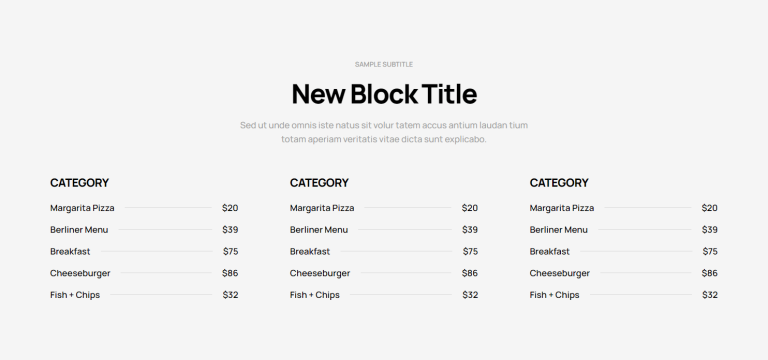Select the middle CATEGORY heading
The width and height of the screenshot is (768, 360).
(x=319, y=183)
